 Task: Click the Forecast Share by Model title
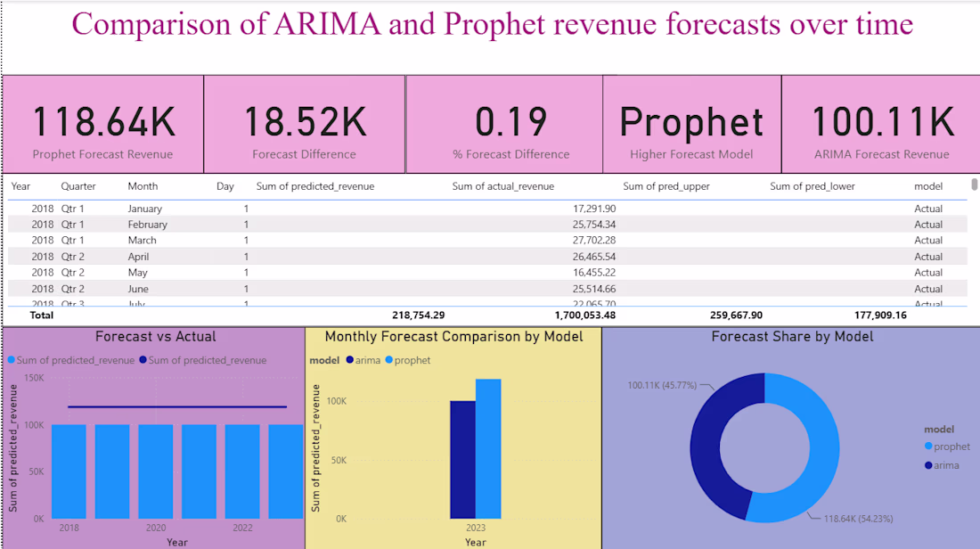pos(792,336)
